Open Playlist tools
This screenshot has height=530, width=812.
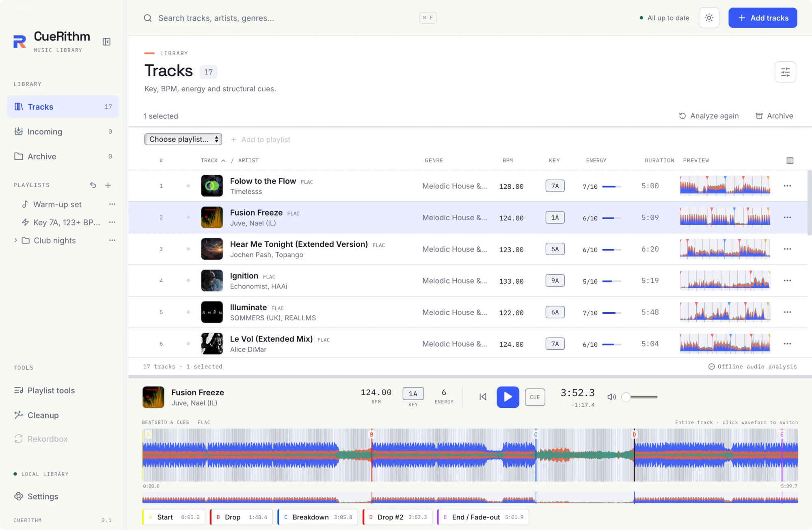[63, 390]
